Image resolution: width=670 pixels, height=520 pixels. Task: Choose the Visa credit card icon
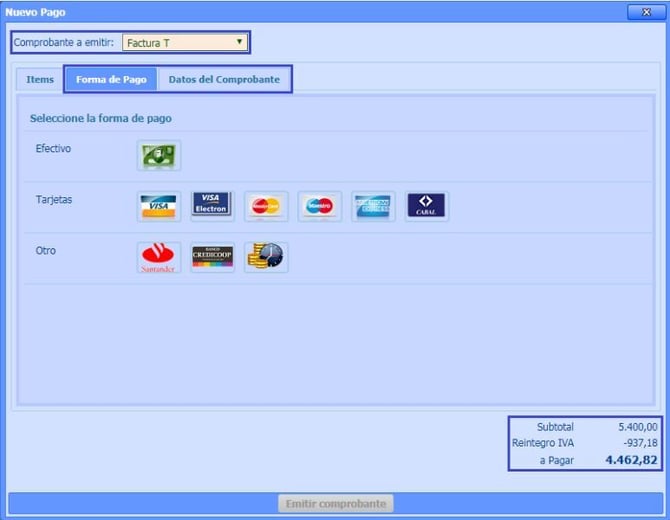pyautogui.click(x=159, y=206)
